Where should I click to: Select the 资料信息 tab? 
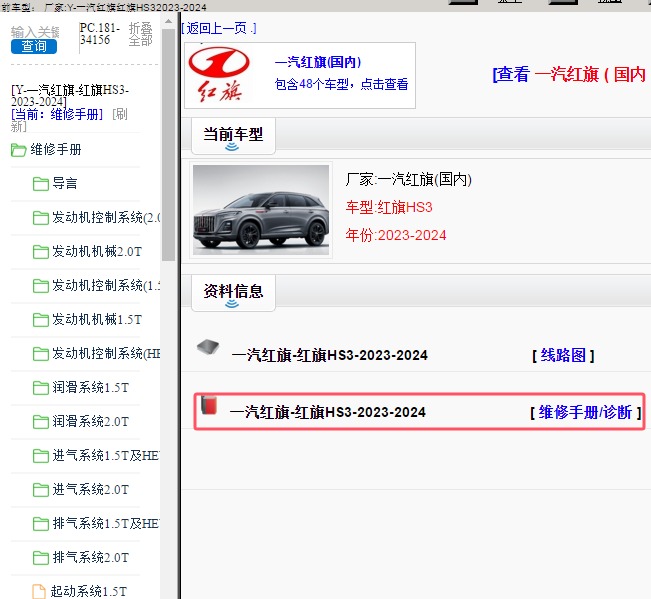[x=233, y=292]
